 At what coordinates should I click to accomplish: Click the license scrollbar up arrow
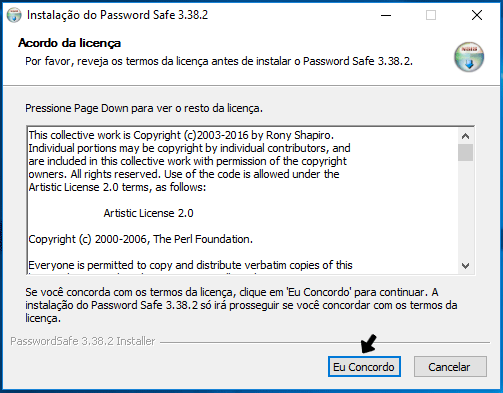pyautogui.click(x=465, y=136)
